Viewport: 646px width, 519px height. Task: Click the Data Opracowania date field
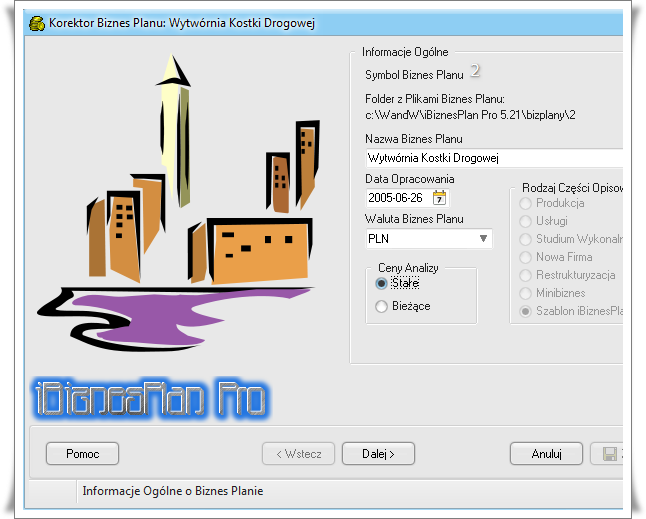(x=397, y=198)
